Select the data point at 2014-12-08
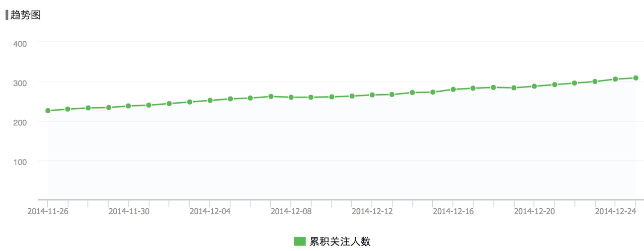This screenshot has width=644, height=251. (291, 97)
